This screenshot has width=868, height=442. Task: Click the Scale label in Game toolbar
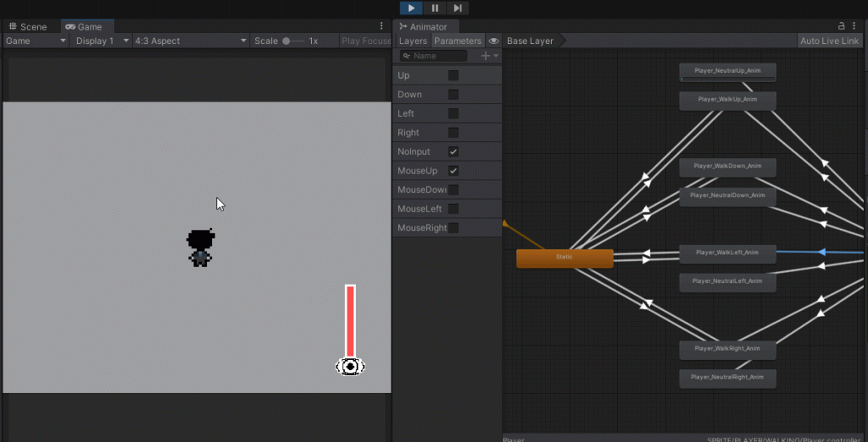pyautogui.click(x=266, y=41)
